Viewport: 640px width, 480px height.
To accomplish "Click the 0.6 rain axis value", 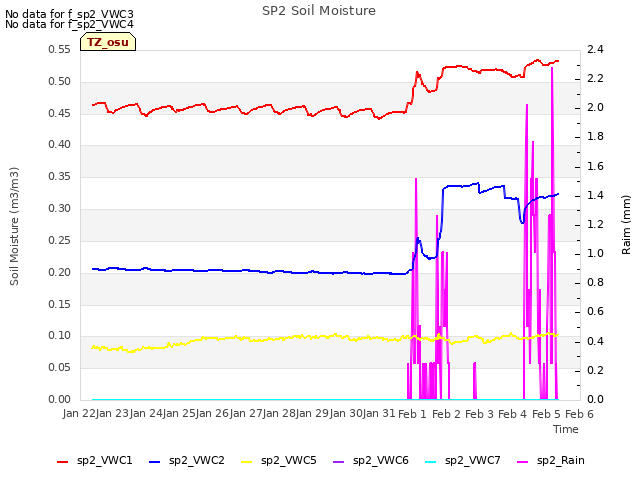I will click(x=595, y=311).
